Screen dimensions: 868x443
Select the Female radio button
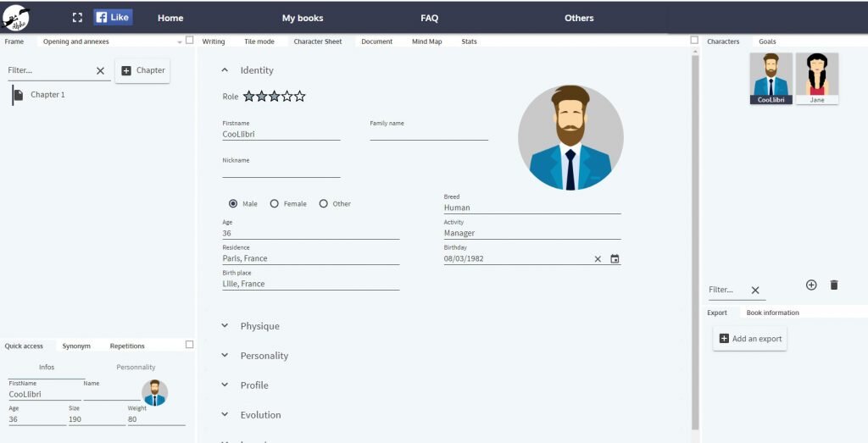274,203
